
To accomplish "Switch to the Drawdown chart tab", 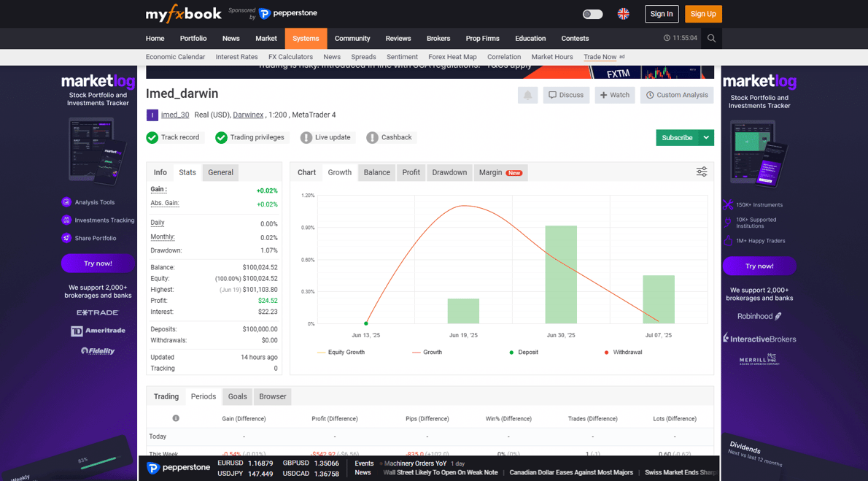I will pos(449,172).
